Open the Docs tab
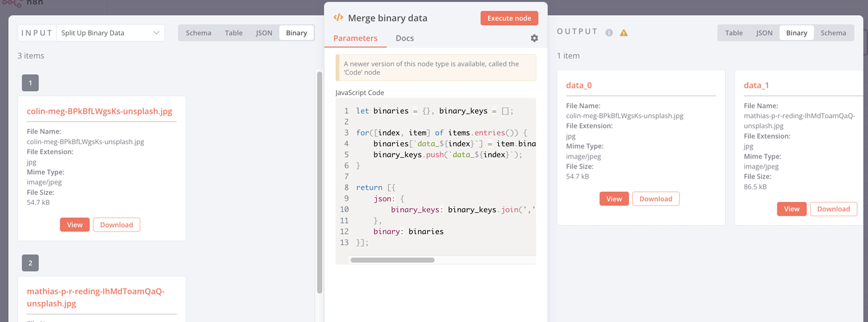This screenshot has height=322, width=868. tap(404, 38)
